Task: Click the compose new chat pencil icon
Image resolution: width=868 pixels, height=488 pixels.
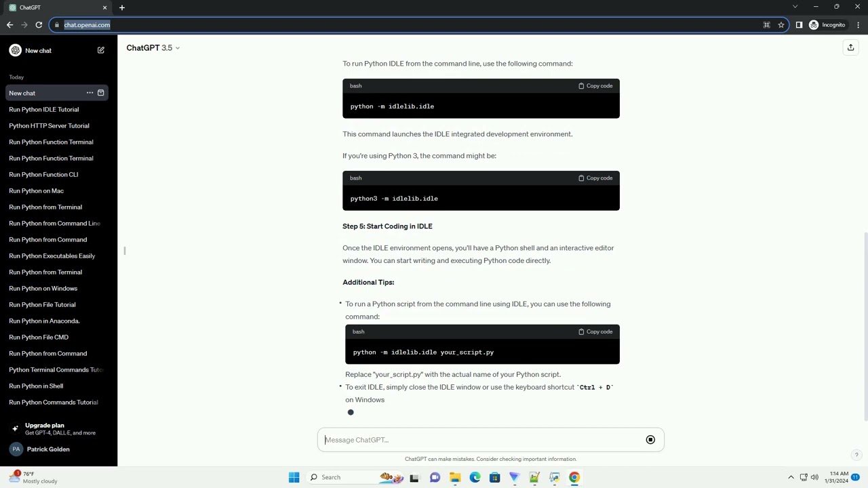Action: click(x=101, y=50)
